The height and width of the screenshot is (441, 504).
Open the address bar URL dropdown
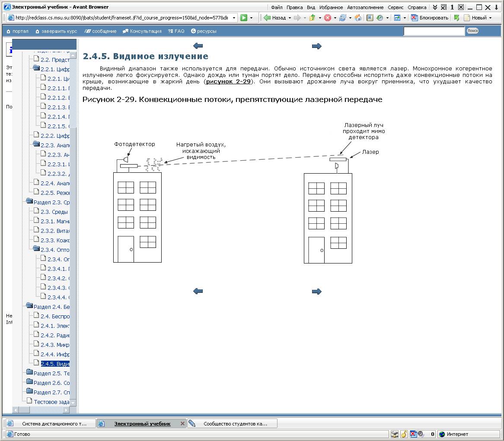coord(234,18)
